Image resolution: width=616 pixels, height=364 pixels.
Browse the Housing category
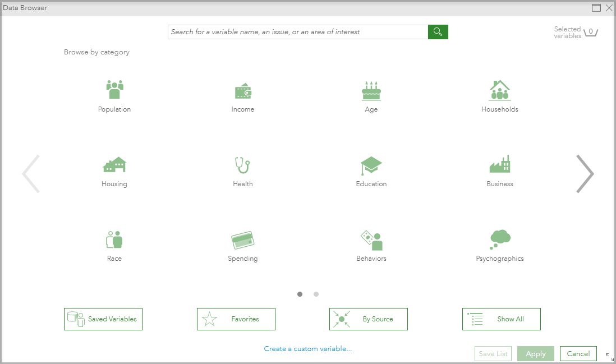click(x=114, y=170)
